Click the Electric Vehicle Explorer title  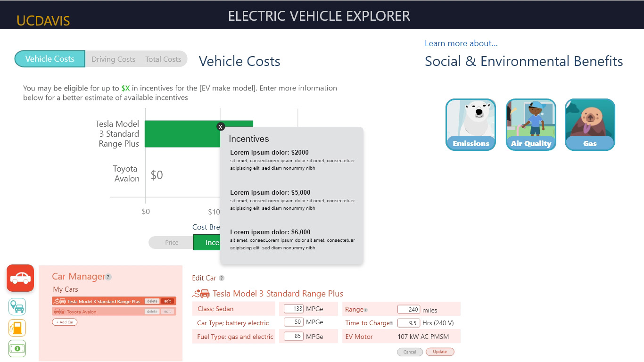point(319,16)
